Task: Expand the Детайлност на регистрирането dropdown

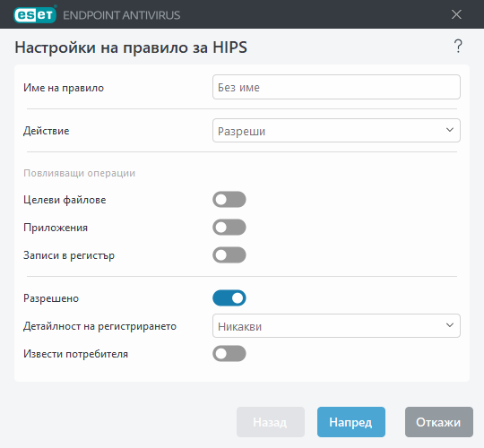Action: [336, 326]
